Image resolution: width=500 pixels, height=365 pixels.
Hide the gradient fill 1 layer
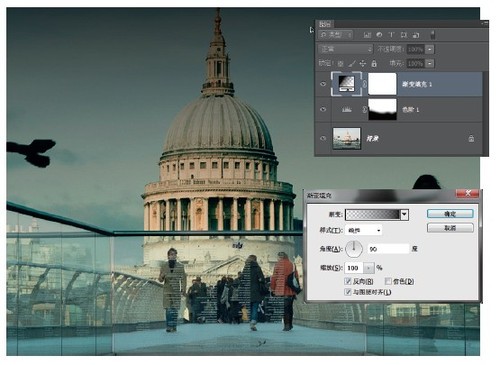[323, 84]
